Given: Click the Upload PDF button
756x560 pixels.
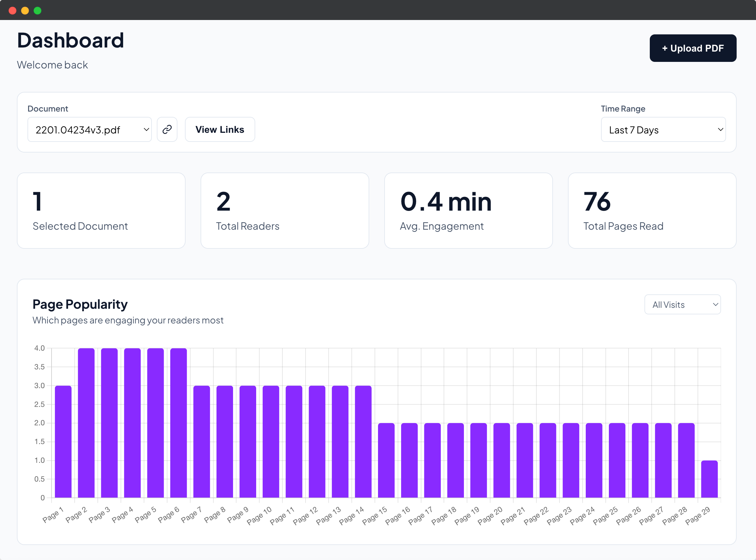Looking at the screenshot, I should [x=693, y=48].
